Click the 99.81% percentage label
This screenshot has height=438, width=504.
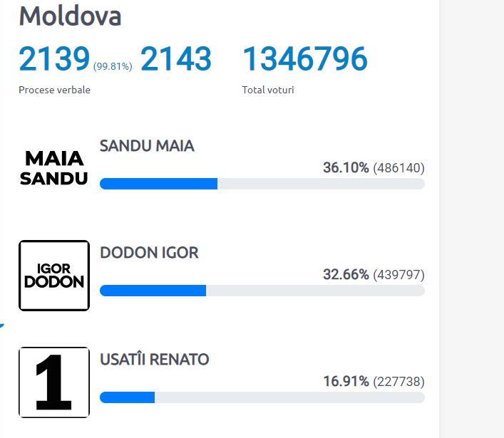[113, 66]
